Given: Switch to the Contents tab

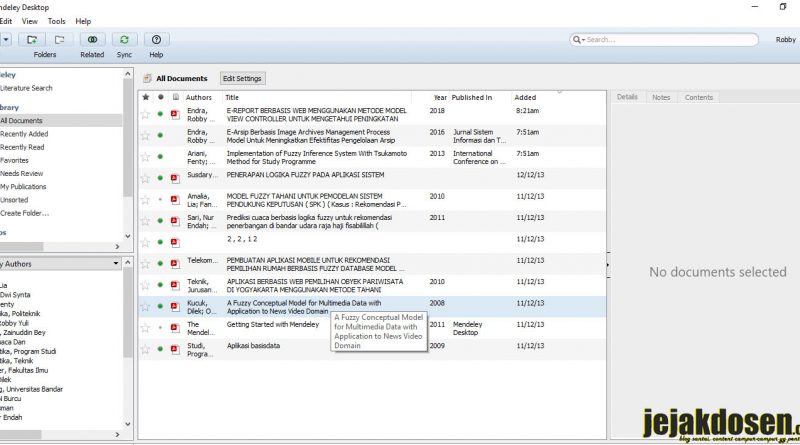Looking at the screenshot, I should click(699, 97).
